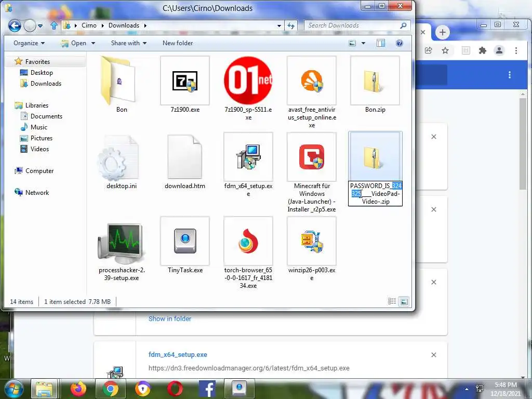
Task: Close the current Chrome tab
Action: [x=423, y=32]
